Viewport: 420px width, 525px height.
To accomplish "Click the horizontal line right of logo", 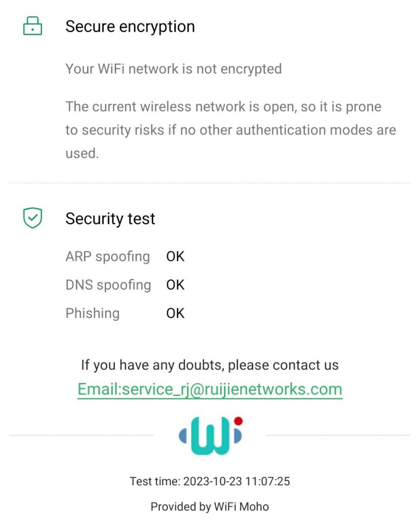I will (338, 436).
